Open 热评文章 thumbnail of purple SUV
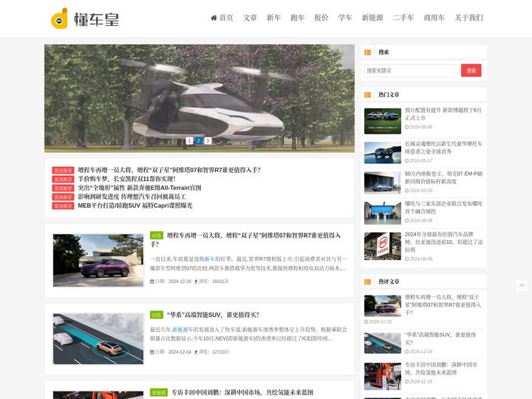This screenshot has width=532, height=399. [383, 306]
